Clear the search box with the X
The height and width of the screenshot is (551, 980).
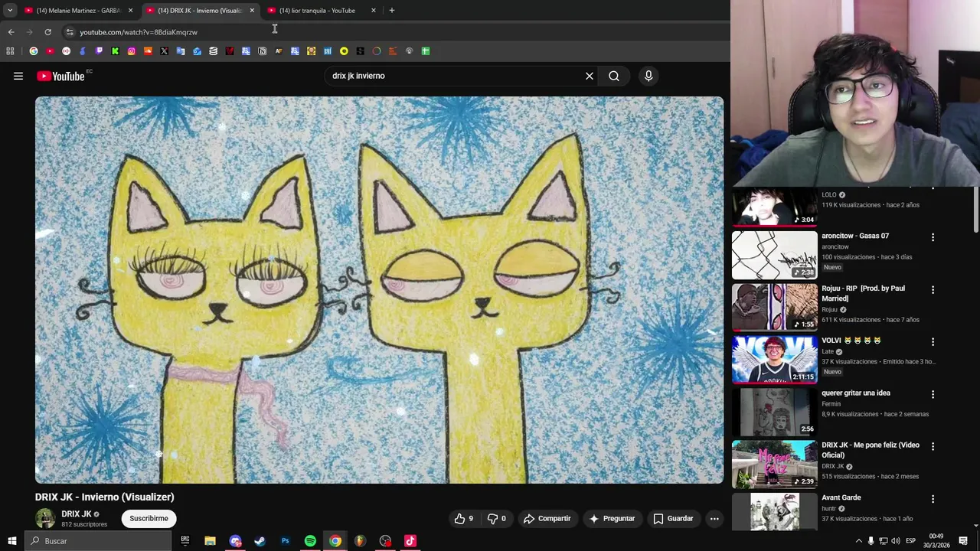click(590, 76)
